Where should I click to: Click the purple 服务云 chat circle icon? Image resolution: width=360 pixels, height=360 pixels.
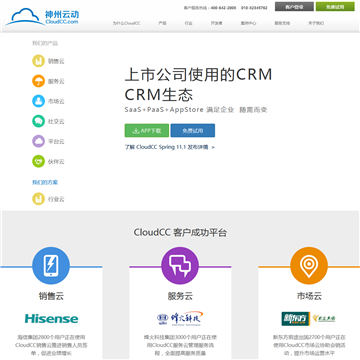tap(180, 266)
